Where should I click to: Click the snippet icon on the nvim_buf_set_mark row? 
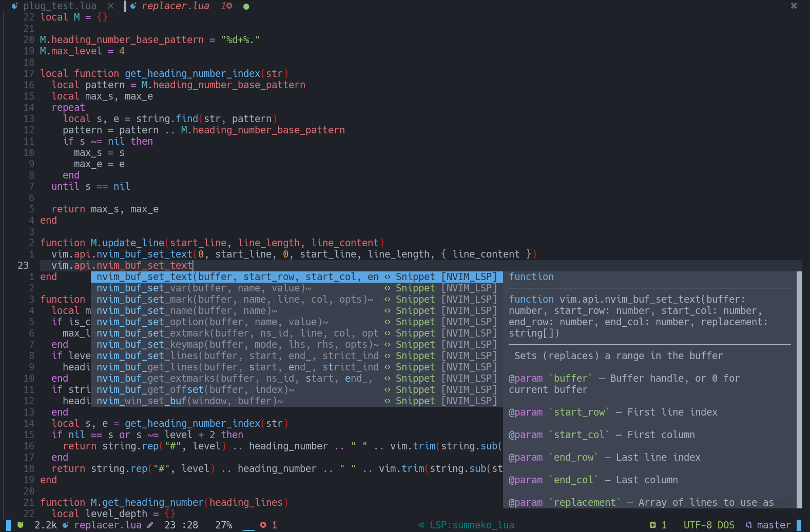pos(388,300)
